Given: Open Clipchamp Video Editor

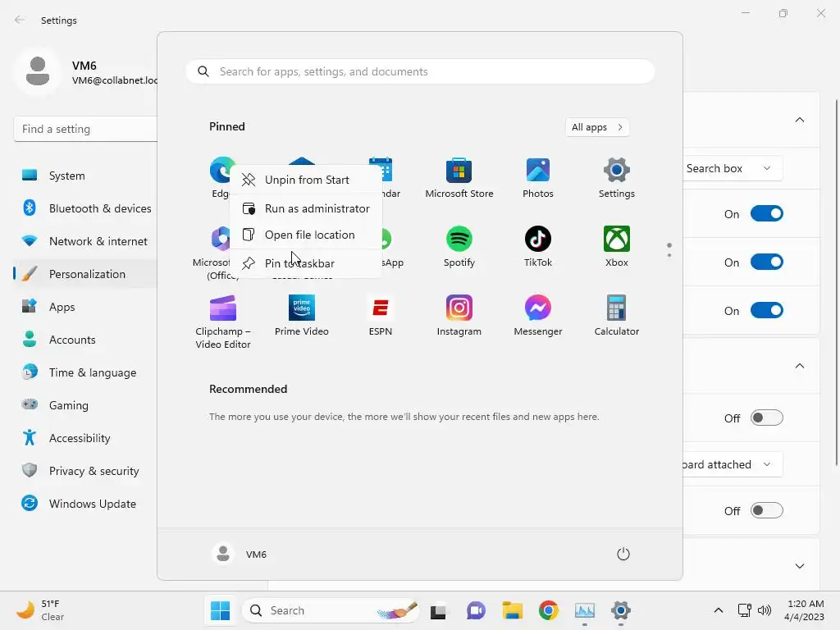Looking at the screenshot, I should 223,322.
